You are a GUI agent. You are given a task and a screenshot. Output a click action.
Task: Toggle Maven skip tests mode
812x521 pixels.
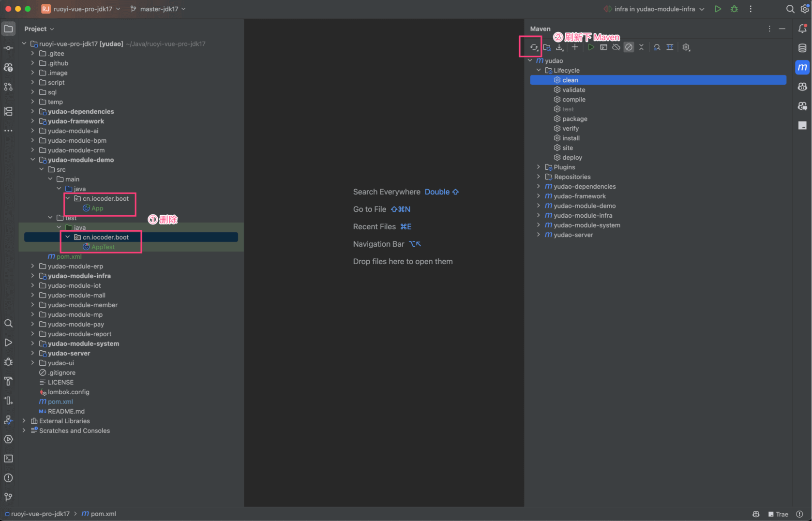point(629,47)
